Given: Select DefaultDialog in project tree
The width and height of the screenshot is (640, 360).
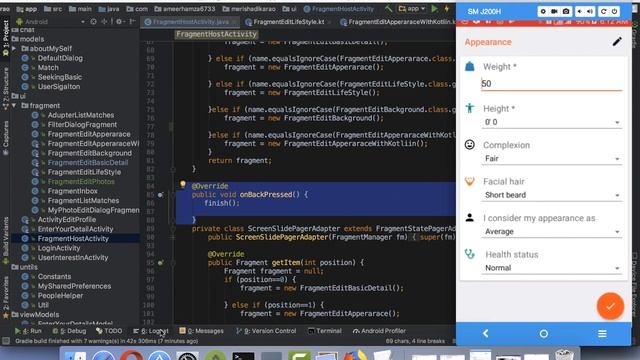Looking at the screenshot, I should click(x=60, y=58).
